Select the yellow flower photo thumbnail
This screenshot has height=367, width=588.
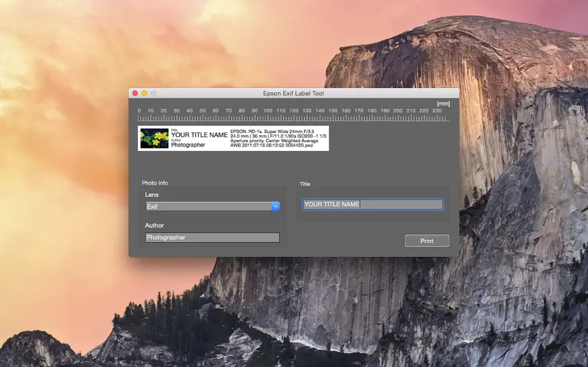tap(154, 138)
